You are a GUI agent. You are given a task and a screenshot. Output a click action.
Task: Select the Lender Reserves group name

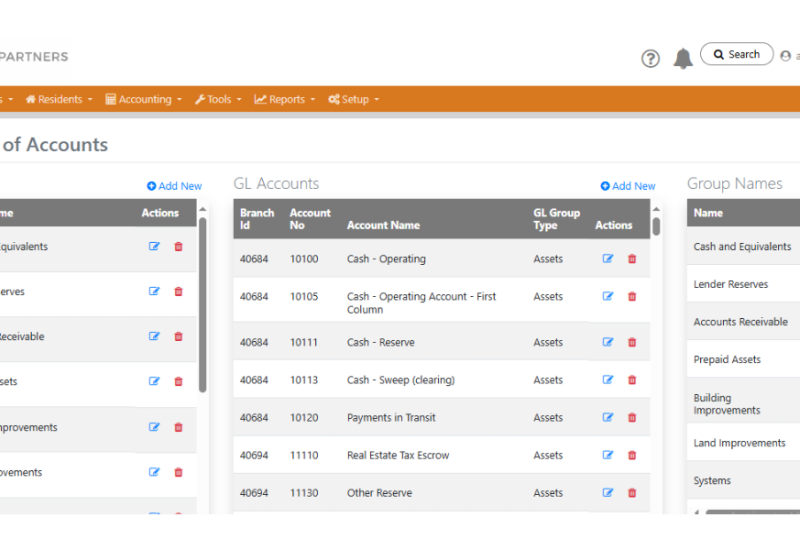731,285
